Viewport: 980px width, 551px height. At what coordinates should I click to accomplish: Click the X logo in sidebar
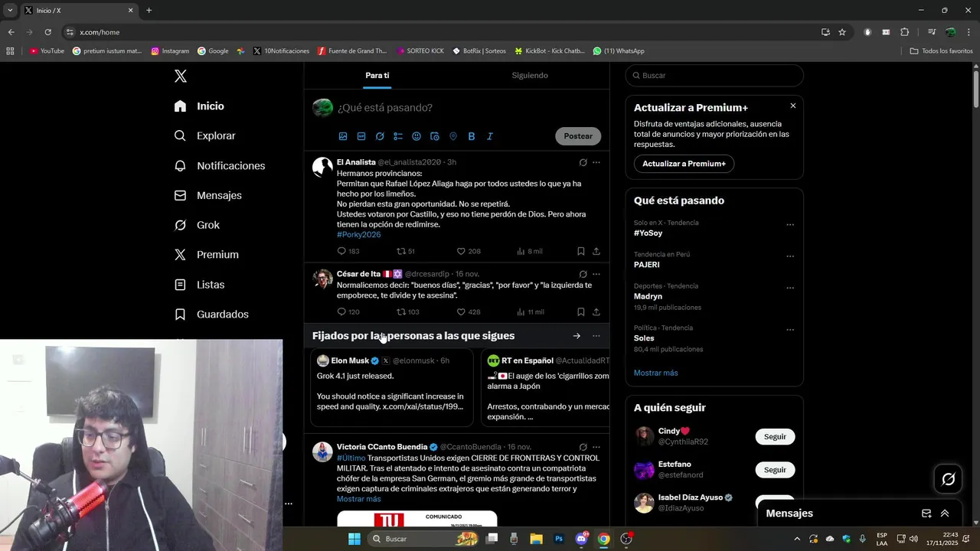tap(181, 76)
